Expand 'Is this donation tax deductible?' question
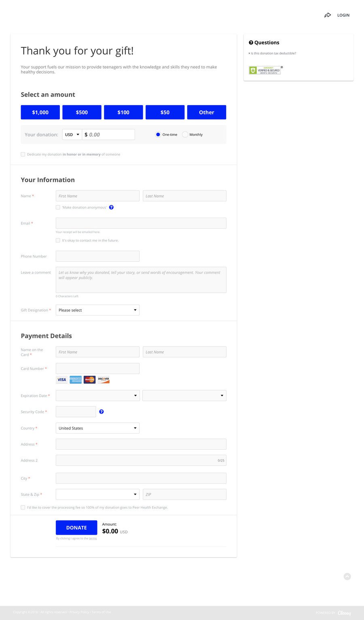 [273, 53]
